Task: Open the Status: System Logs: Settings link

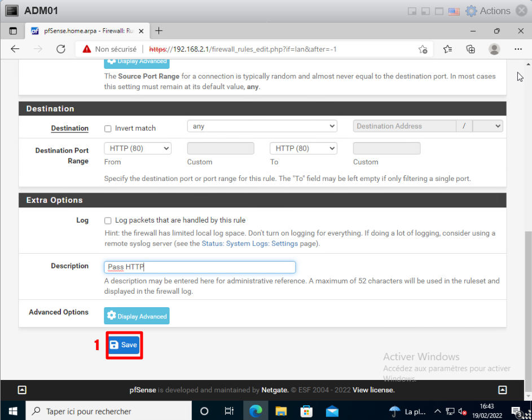Action: (x=250, y=244)
